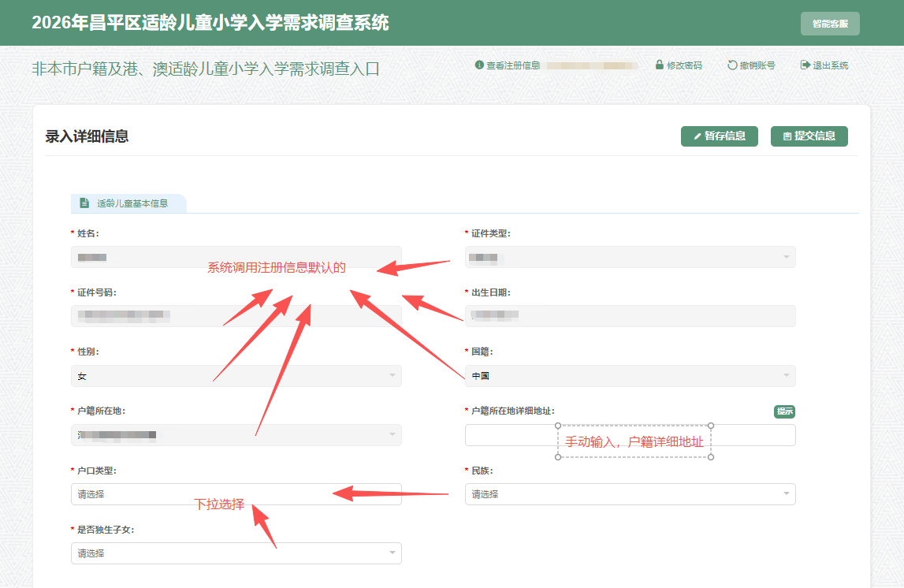Click the exit icon for 退出系统
This screenshot has height=588, width=904.
point(805,65)
